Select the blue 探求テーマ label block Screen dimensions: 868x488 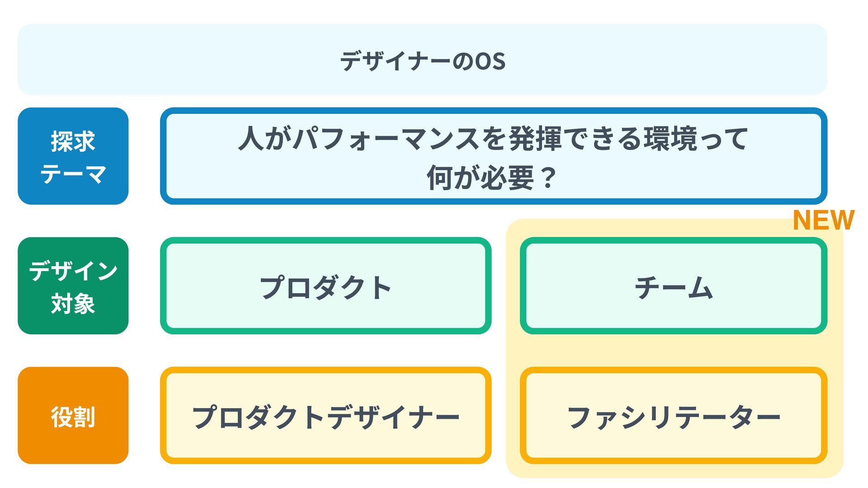[x=73, y=156]
